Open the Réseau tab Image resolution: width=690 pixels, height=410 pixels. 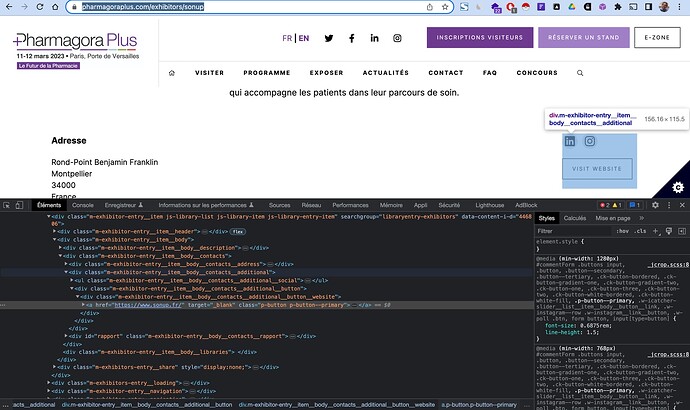pyautogui.click(x=311, y=205)
